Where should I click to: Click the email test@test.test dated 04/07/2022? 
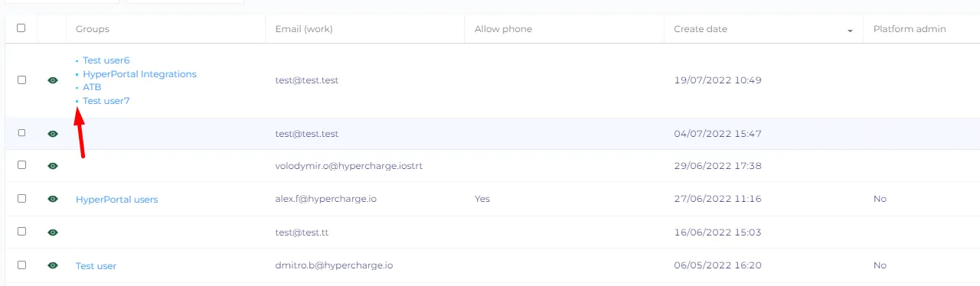[307, 134]
